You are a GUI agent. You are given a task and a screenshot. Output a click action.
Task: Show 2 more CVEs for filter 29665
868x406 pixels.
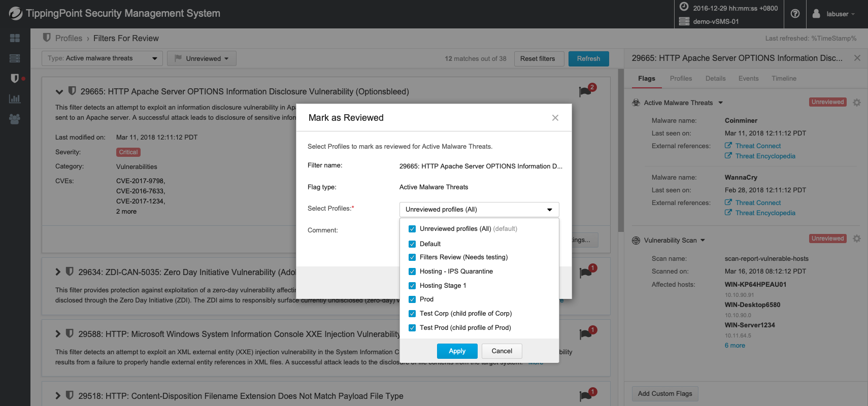pyautogui.click(x=126, y=212)
